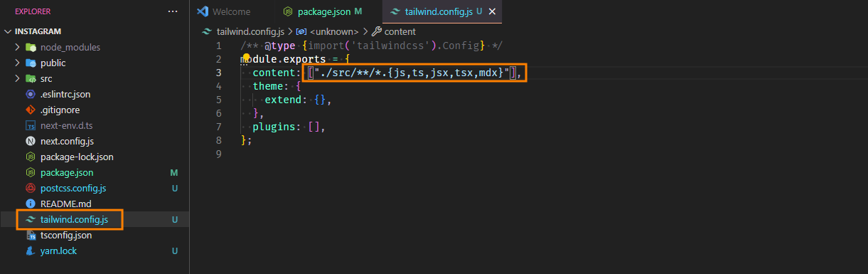Click the tsconfig icon beside tsconfig.json
The image size is (868, 274).
31,235
